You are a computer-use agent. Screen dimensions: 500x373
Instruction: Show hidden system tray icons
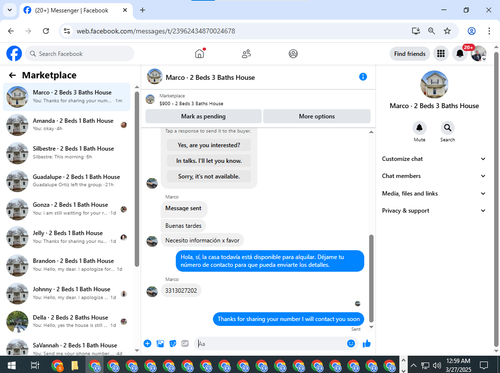413,365
